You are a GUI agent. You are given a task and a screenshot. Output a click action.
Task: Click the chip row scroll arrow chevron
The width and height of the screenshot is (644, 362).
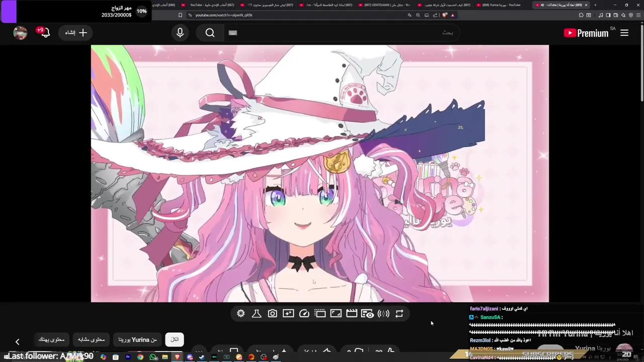(x=17, y=342)
